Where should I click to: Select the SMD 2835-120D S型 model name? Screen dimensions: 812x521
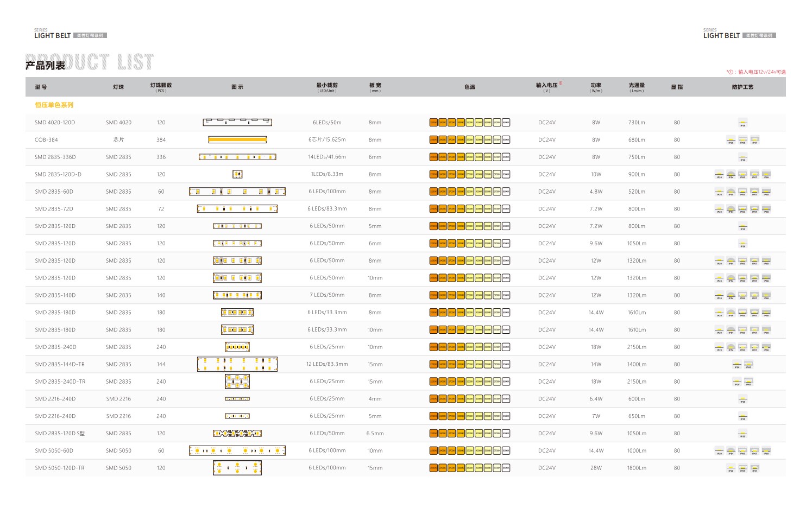[60, 433]
